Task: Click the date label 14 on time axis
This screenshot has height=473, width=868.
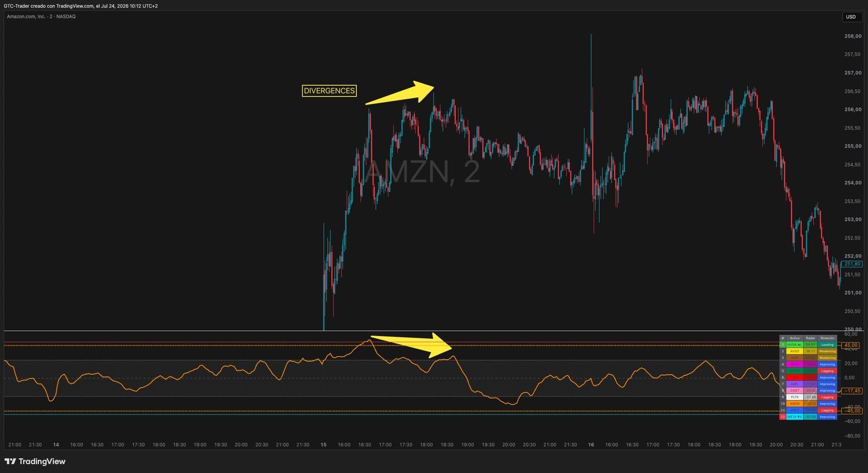Action: [56, 445]
